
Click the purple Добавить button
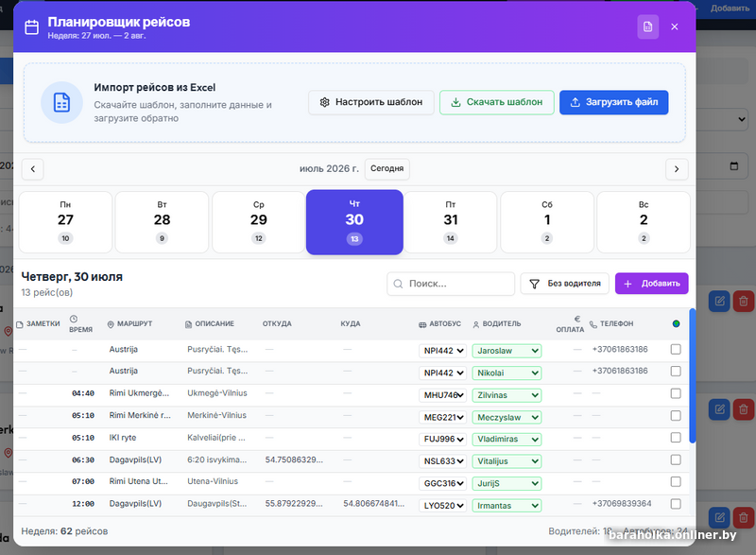651,284
